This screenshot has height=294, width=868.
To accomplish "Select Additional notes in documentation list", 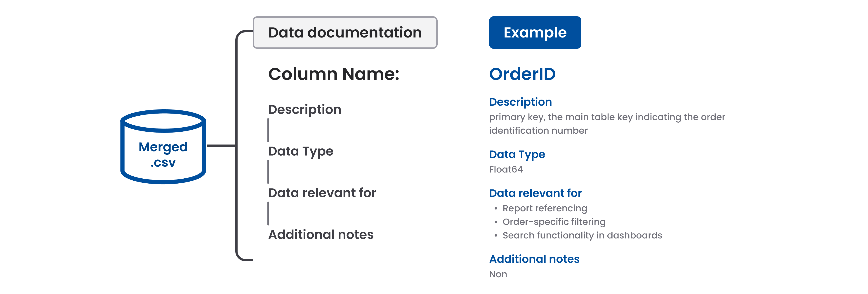I will pos(321,235).
